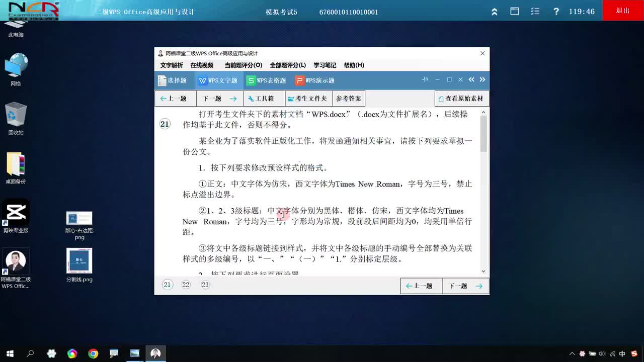The height and width of the screenshot is (362, 644).
Task: Click the monitor-shaped taskbar app icon
Action: coord(114,353)
